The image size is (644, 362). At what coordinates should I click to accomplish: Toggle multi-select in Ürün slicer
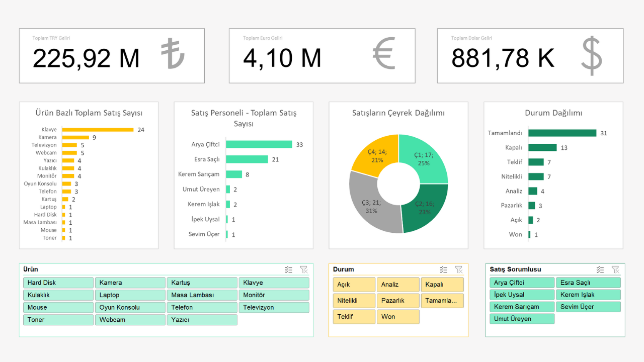(x=289, y=269)
